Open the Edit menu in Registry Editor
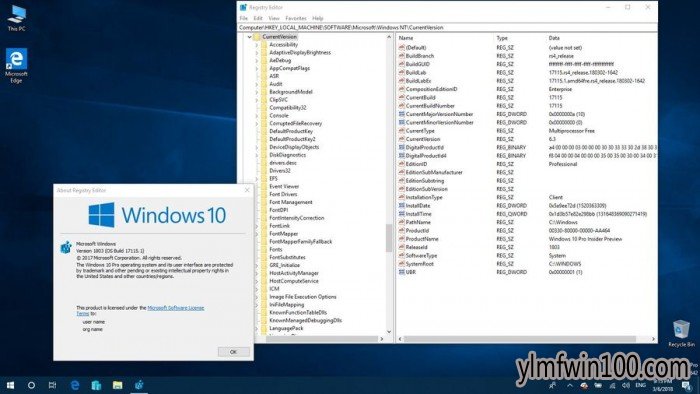This screenshot has height=394, width=700. tap(258, 18)
